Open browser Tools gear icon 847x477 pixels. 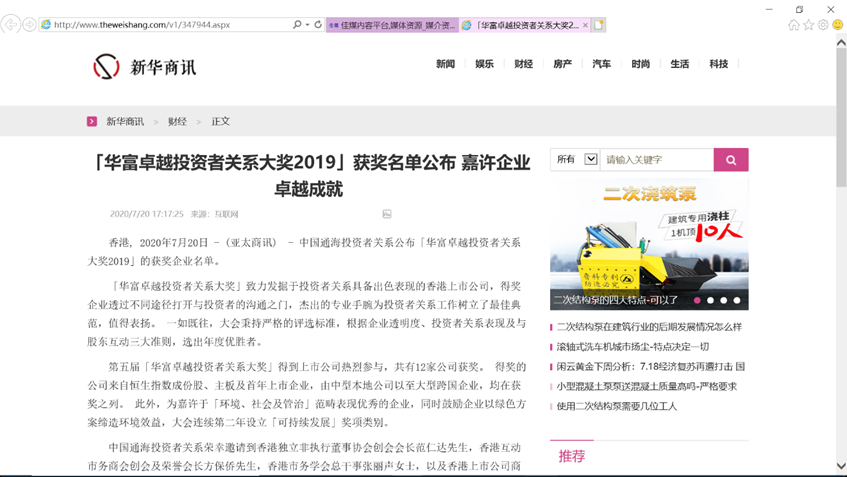pyautogui.click(x=823, y=25)
